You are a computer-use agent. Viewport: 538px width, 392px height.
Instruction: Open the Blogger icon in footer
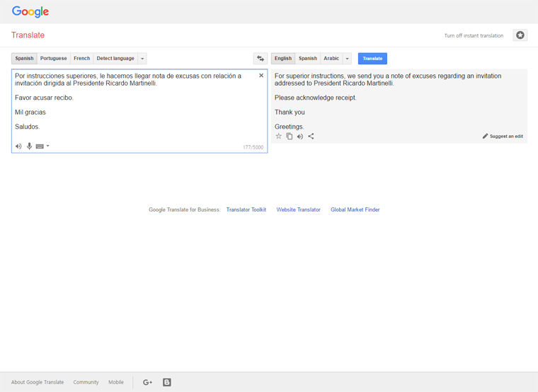(x=167, y=382)
